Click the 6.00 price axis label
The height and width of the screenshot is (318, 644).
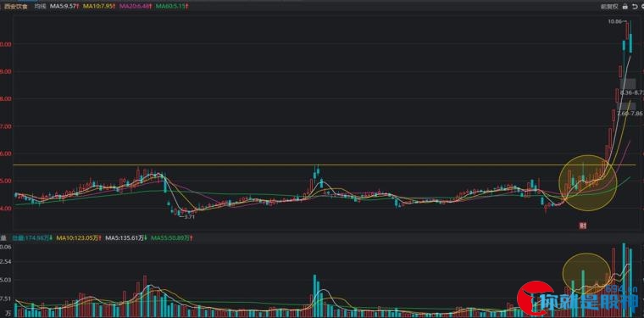(x=6, y=153)
